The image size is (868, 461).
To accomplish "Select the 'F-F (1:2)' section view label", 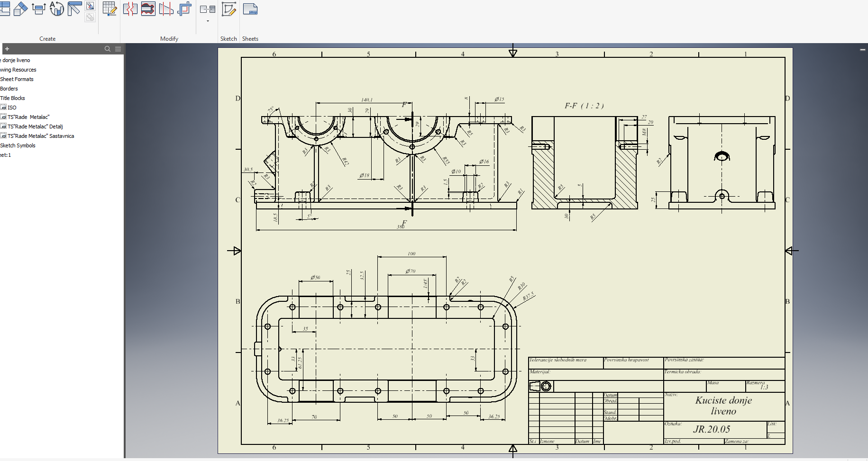I will pos(584,106).
